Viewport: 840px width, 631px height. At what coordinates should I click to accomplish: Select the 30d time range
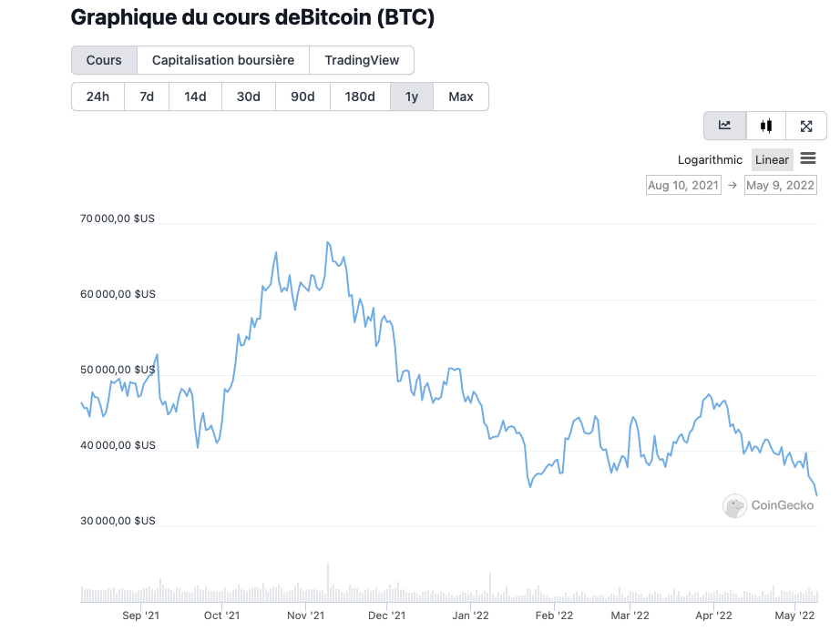pyautogui.click(x=249, y=97)
